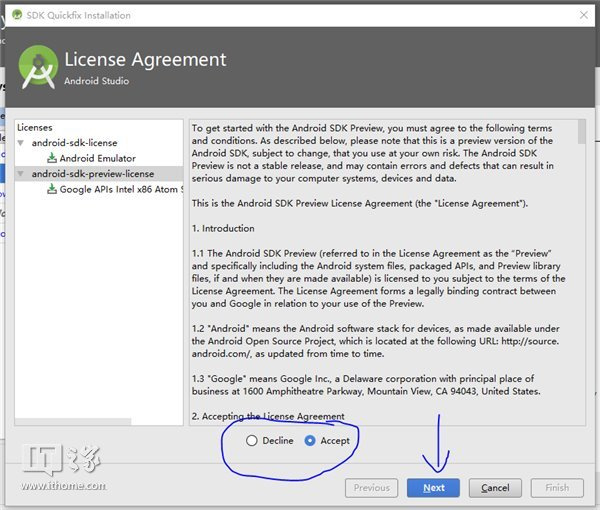Viewport: 600px width, 510px height.
Task: Collapse the android-sdk-license tree node arrow
Action: coord(23,143)
